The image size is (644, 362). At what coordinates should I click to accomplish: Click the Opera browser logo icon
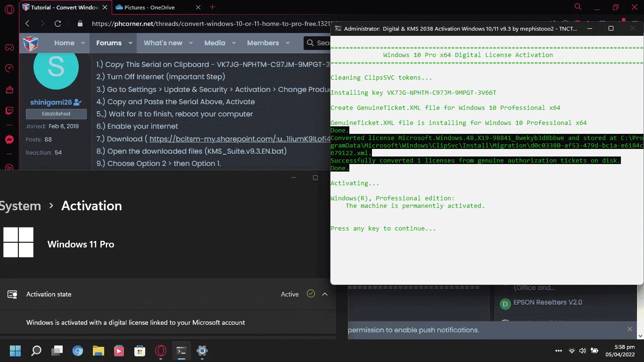9,9
